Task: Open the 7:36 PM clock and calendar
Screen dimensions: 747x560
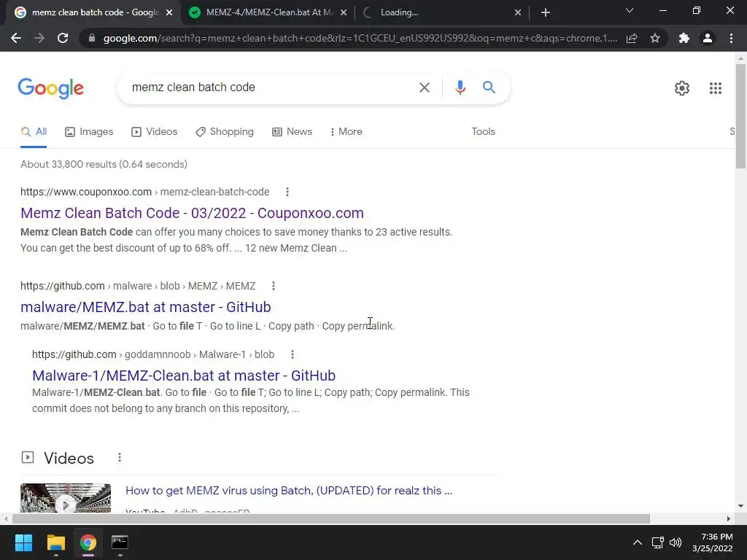Action: click(713, 542)
